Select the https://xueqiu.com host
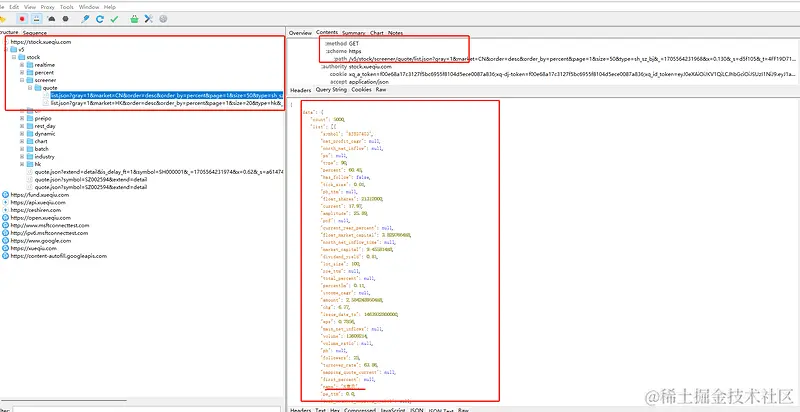This screenshot has width=800, height=412. pyautogui.click(x=33, y=248)
